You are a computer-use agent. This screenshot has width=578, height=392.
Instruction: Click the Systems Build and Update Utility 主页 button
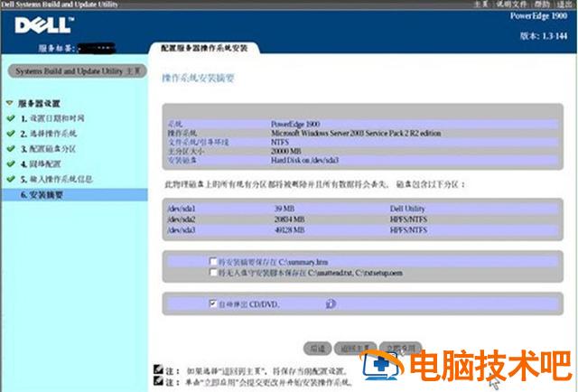[78, 70]
